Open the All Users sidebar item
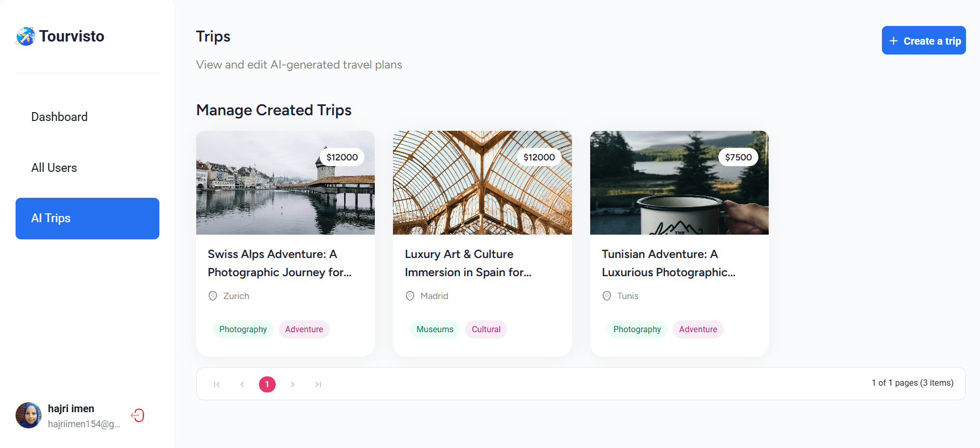980x448 pixels. coord(54,168)
